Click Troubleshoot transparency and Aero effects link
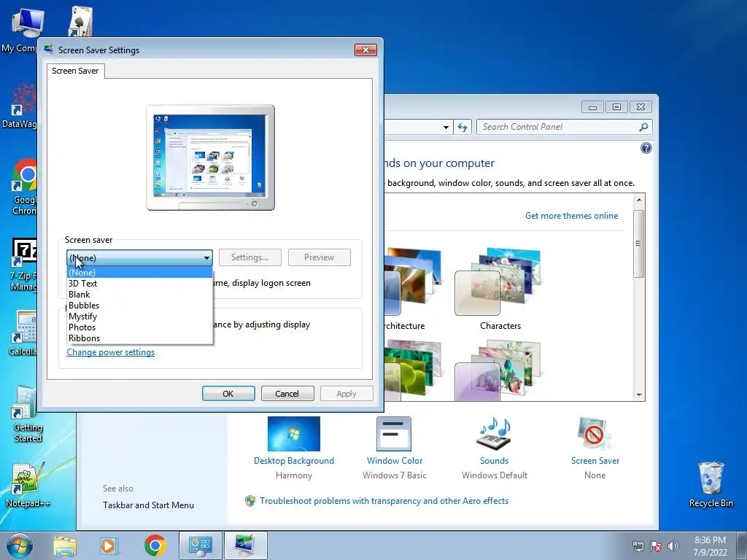Viewport: 747px width, 560px height. coord(384,501)
